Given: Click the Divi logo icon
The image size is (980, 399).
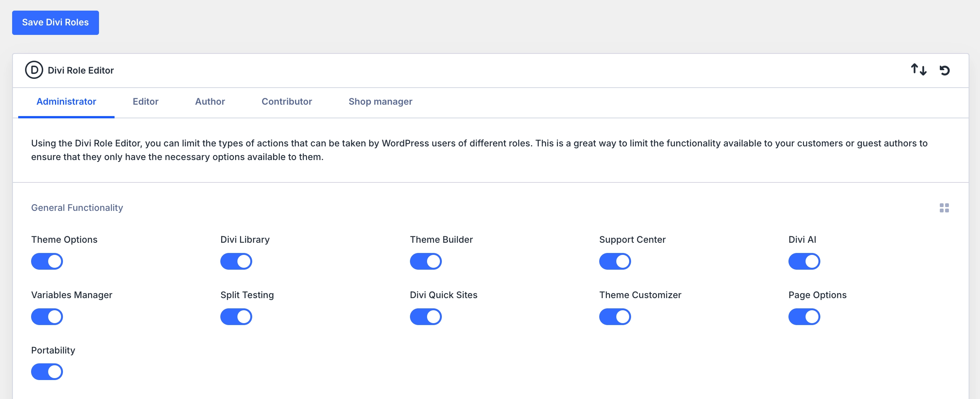Looking at the screenshot, I should (x=34, y=70).
